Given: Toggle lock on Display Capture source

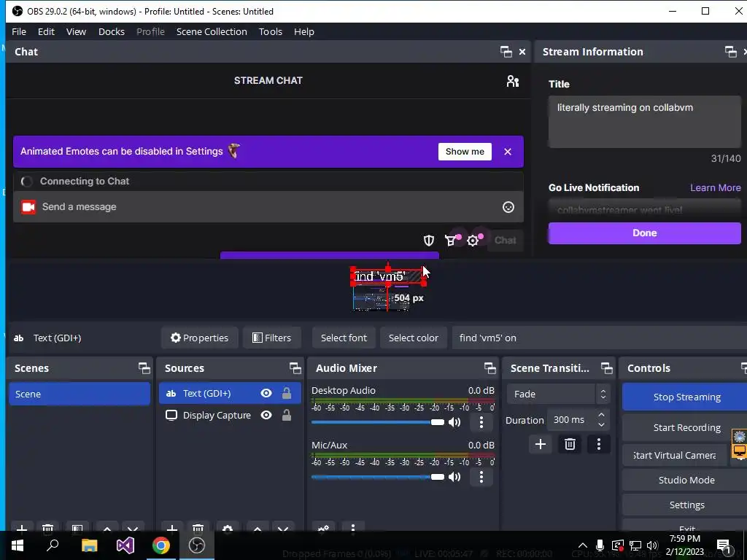Looking at the screenshot, I should coord(286,415).
